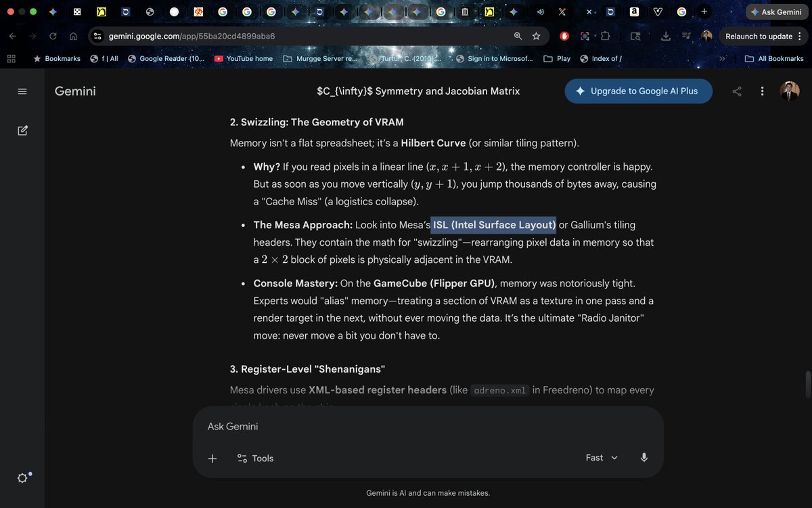Image resolution: width=812 pixels, height=508 pixels.
Task: Open the Index of / bookmark
Action: click(601, 59)
